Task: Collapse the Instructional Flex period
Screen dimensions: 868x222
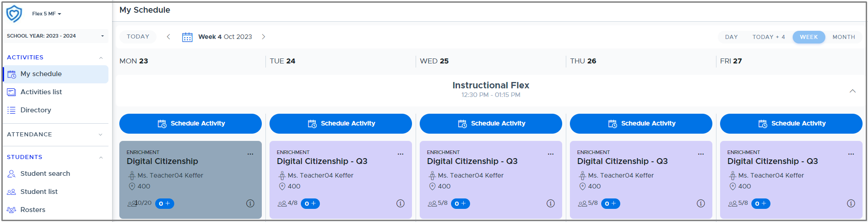Action: click(853, 91)
